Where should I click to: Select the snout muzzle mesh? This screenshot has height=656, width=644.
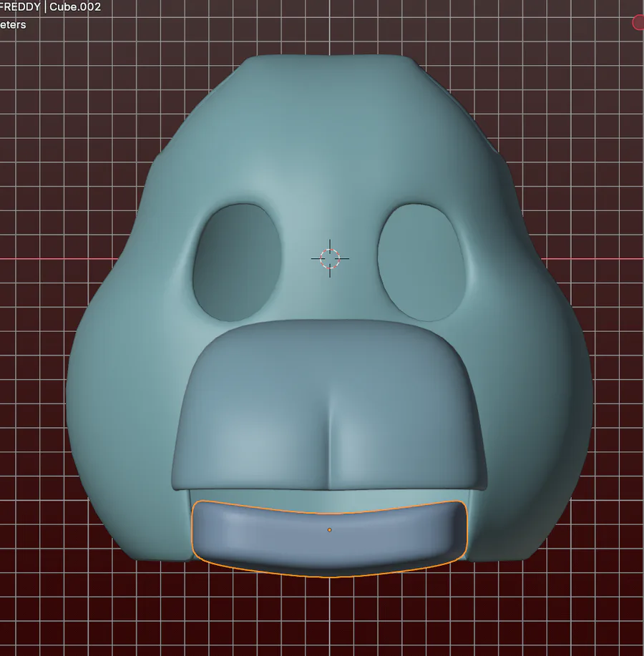[329, 405]
